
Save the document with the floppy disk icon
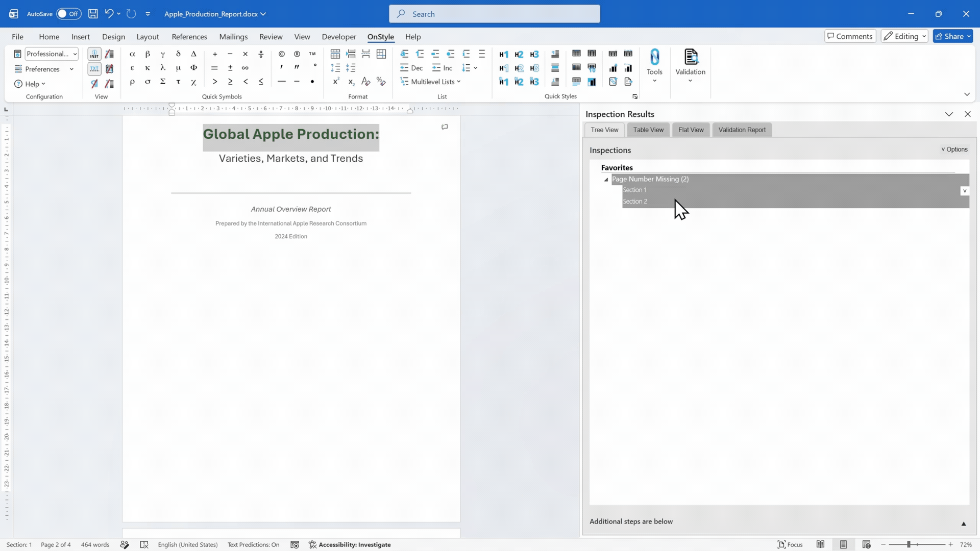(93, 14)
